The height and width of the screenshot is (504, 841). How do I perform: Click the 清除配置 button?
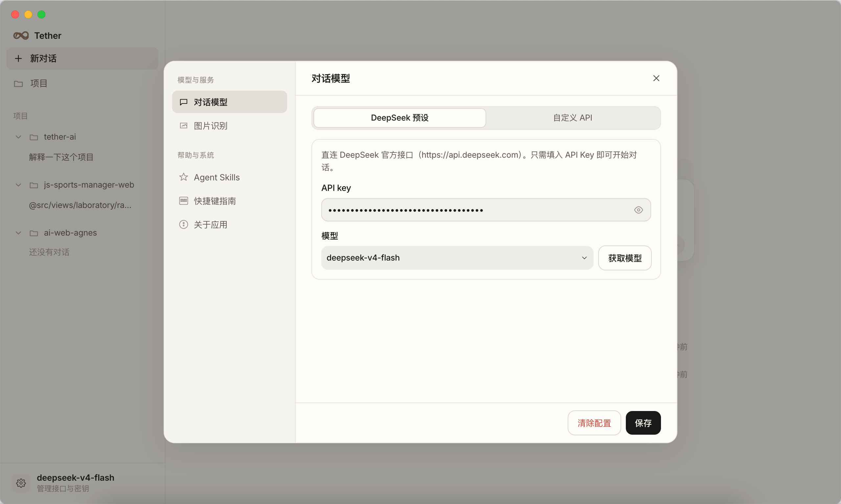[x=594, y=423]
